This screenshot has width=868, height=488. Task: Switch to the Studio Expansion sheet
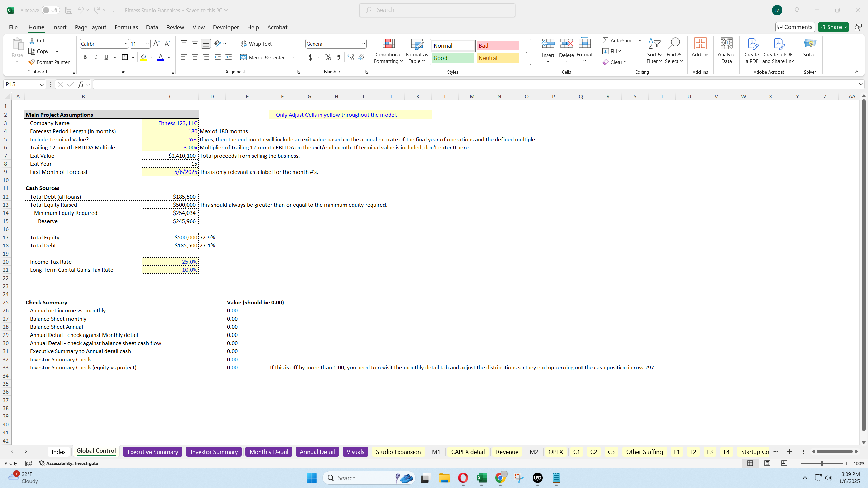coord(398,452)
